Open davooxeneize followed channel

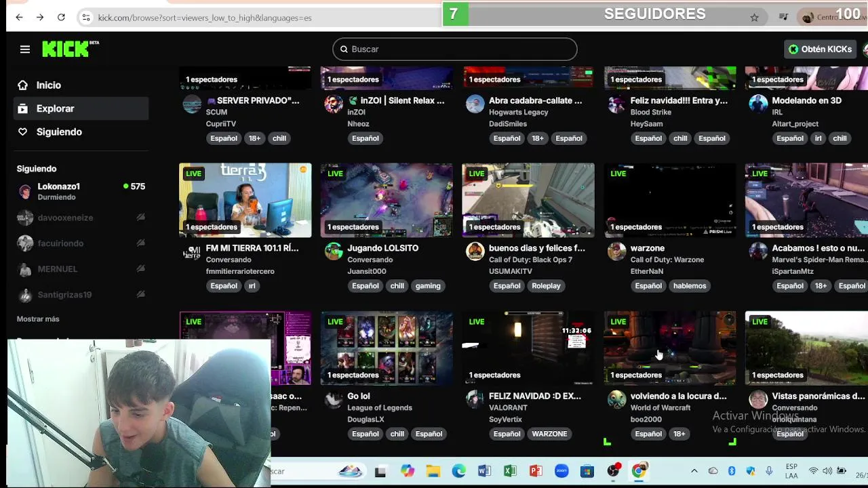pos(81,218)
